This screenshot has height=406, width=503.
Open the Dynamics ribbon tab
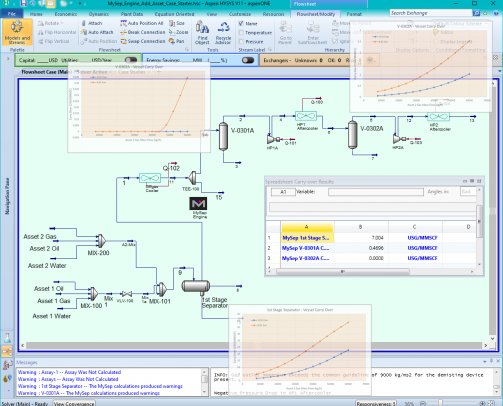tap(99, 14)
